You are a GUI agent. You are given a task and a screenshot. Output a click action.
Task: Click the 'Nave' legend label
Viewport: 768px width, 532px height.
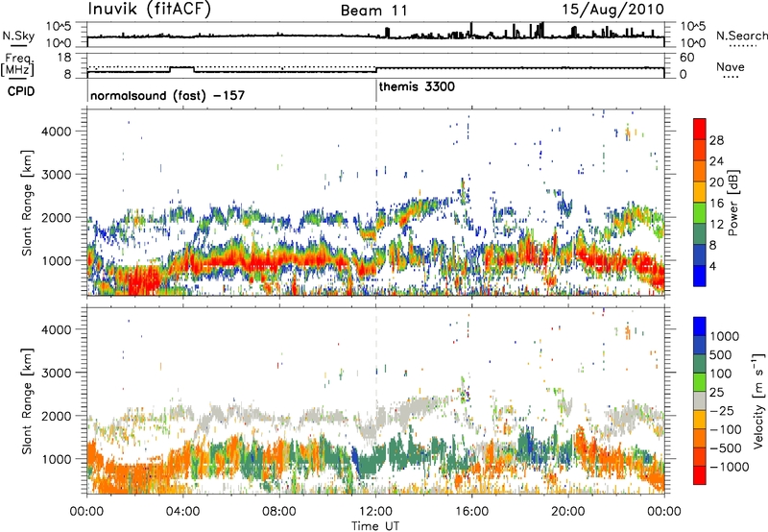731,67
